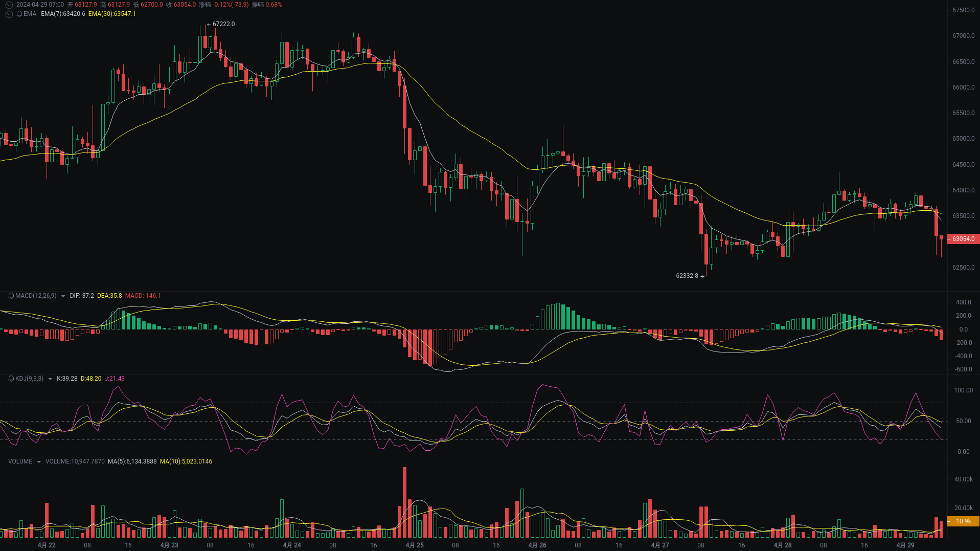The height and width of the screenshot is (551, 980).
Task: Click the DIF:-37.2 reading
Action: [x=82, y=296]
